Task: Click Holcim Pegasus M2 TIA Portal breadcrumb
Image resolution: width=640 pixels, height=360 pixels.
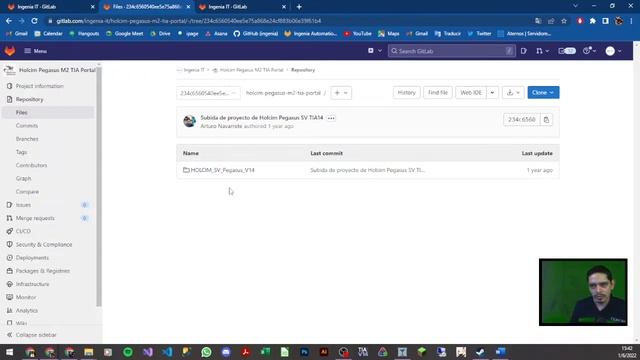Action: (251, 70)
